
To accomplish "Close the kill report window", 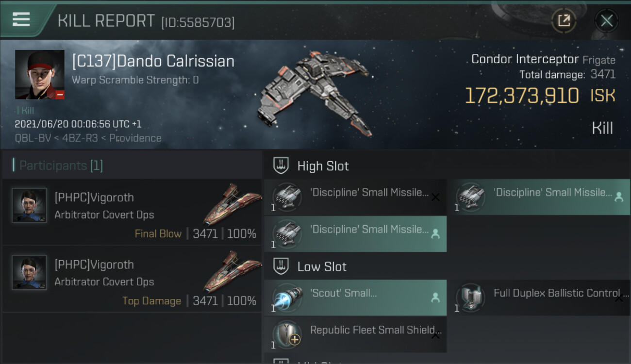I will click(606, 21).
